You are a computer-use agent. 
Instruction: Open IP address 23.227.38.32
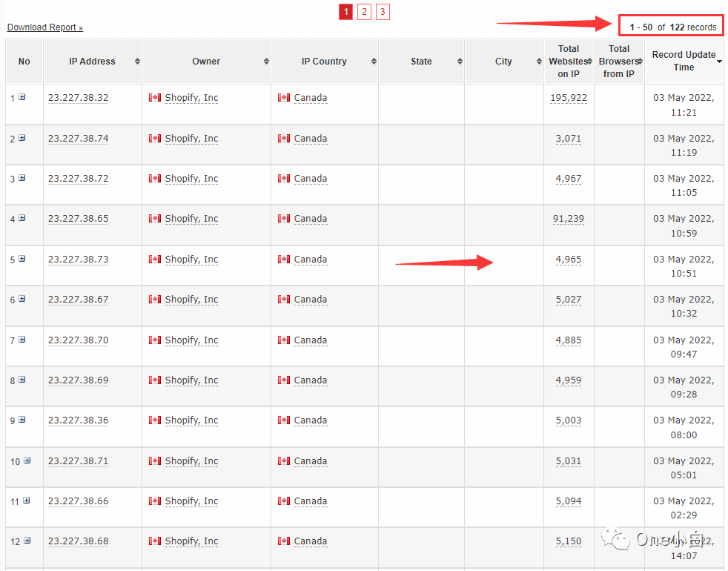78,98
